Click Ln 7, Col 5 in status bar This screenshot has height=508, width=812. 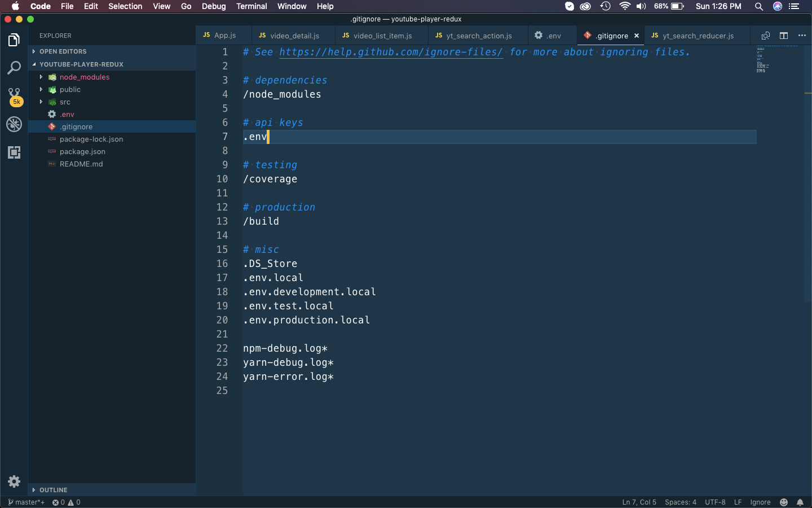click(639, 502)
